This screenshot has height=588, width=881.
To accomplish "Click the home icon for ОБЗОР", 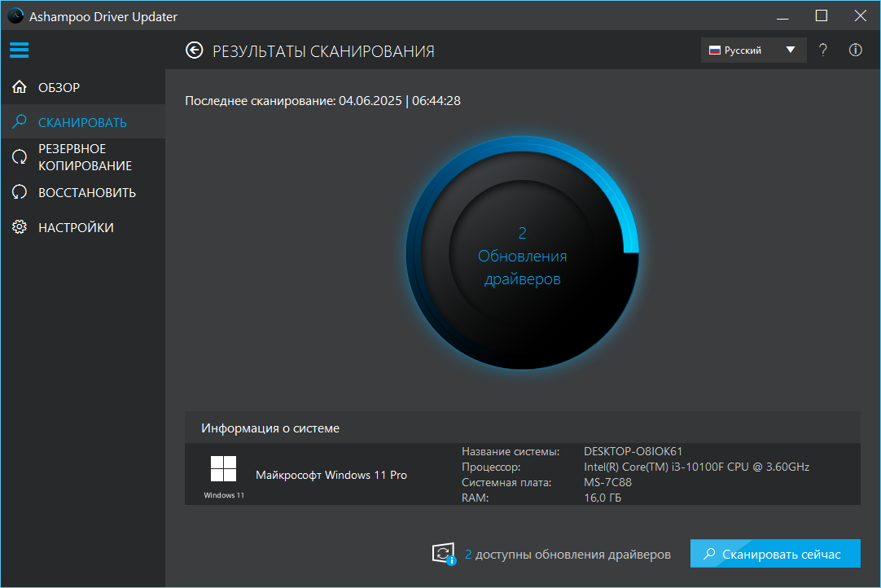I will 20,87.
